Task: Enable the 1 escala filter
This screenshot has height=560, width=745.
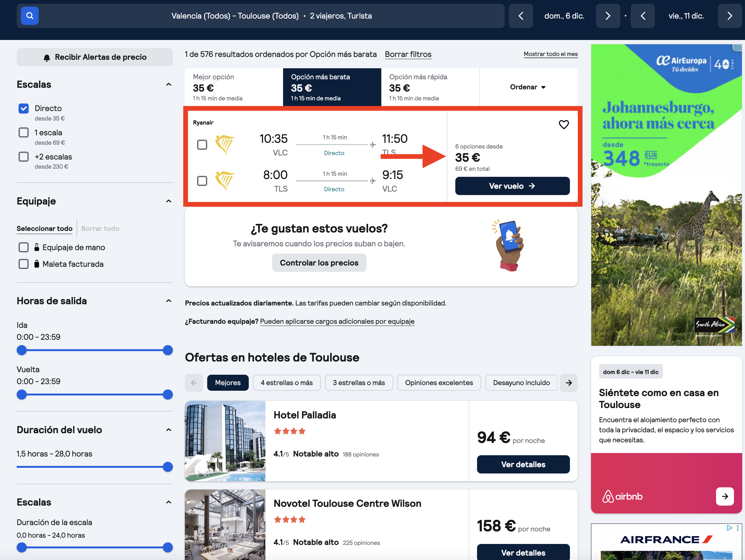Action: pos(24,132)
